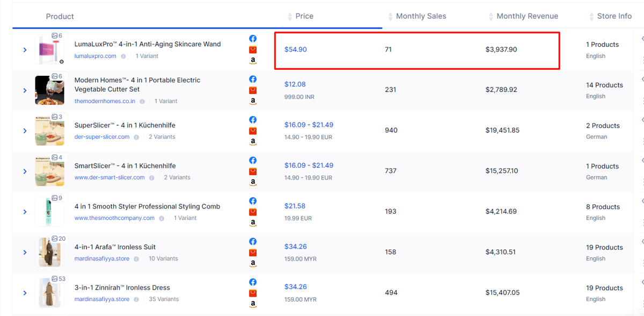Expand the Modern Homes Vegetable Cutter row
Viewport: 644px width, 316px height.
[25, 90]
